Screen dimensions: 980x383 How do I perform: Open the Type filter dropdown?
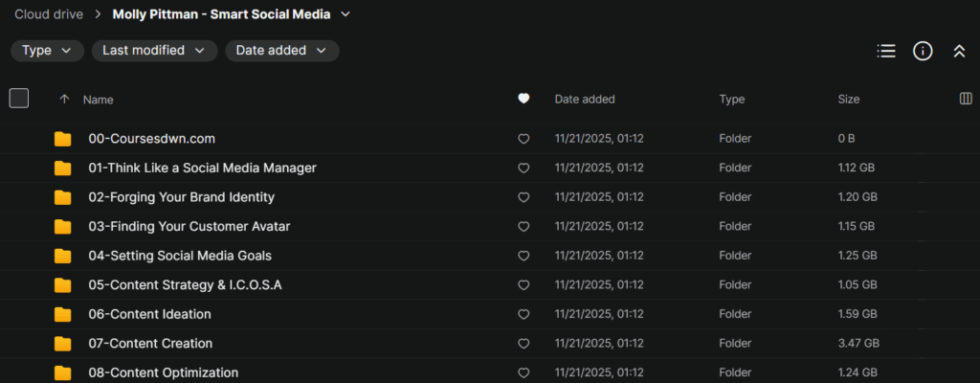tap(47, 51)
